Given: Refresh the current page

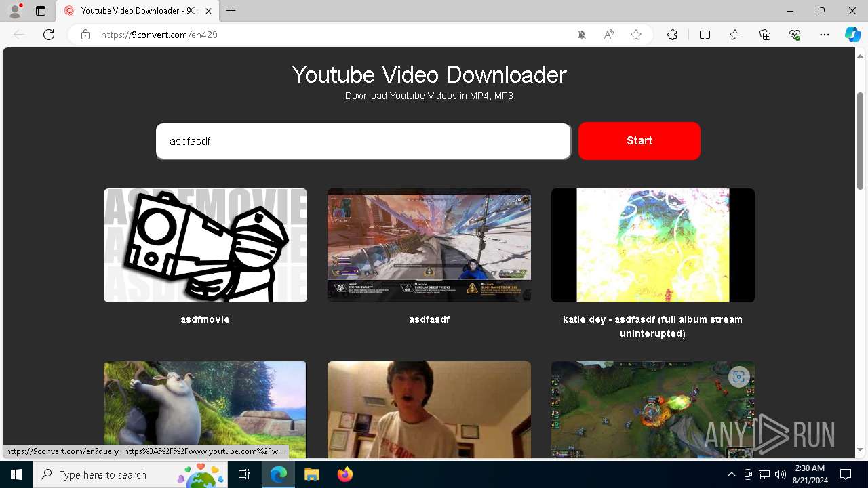Looking at the screenshot, I should [49, 35].
